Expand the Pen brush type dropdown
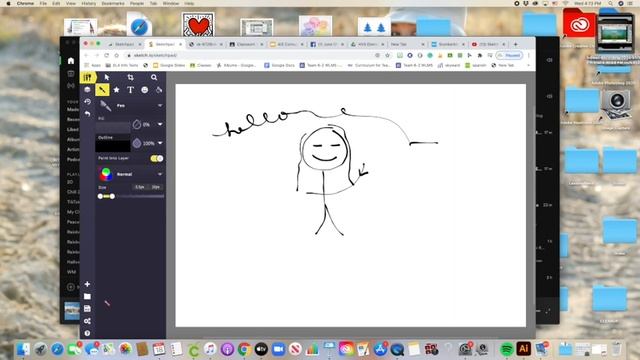The image size is (640, 360). (160, 106)
